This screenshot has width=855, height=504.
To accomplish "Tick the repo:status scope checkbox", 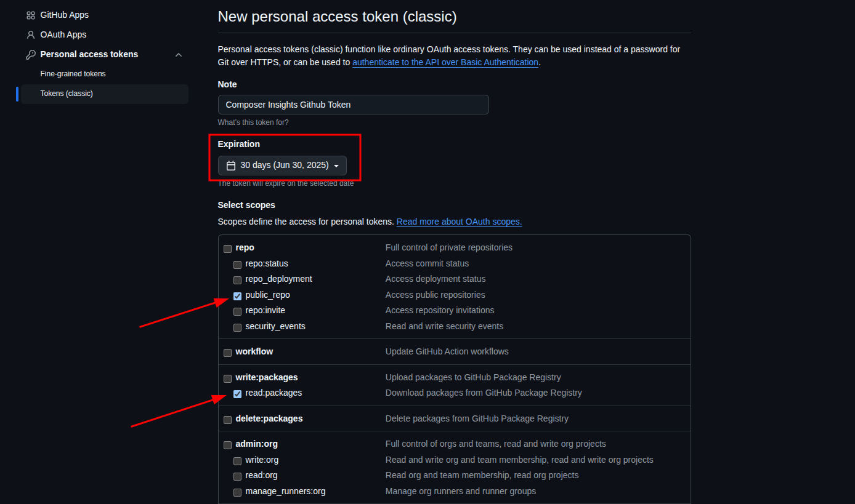I will point(237,265).
